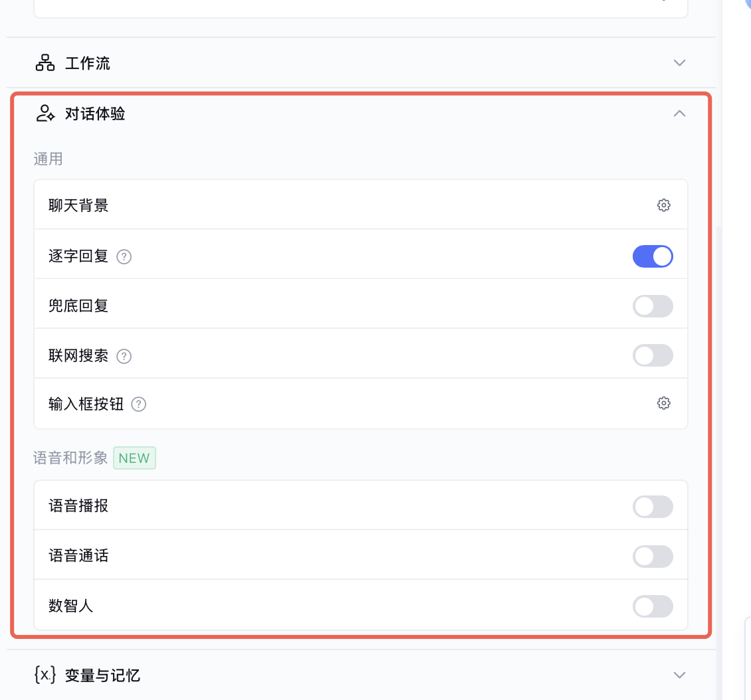751x700 pixels.
Task: Click the 聊天背景 row label
Action: (x=78, y=206)
